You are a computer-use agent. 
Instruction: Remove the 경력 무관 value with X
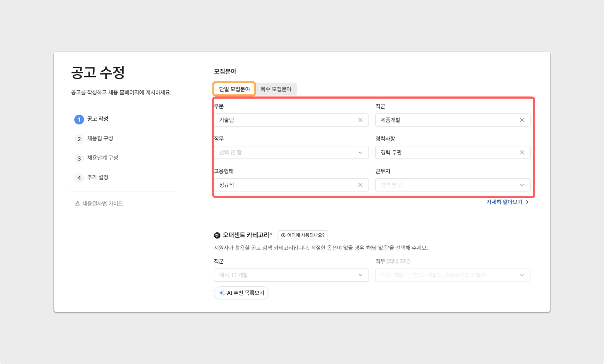coord(522,152)
